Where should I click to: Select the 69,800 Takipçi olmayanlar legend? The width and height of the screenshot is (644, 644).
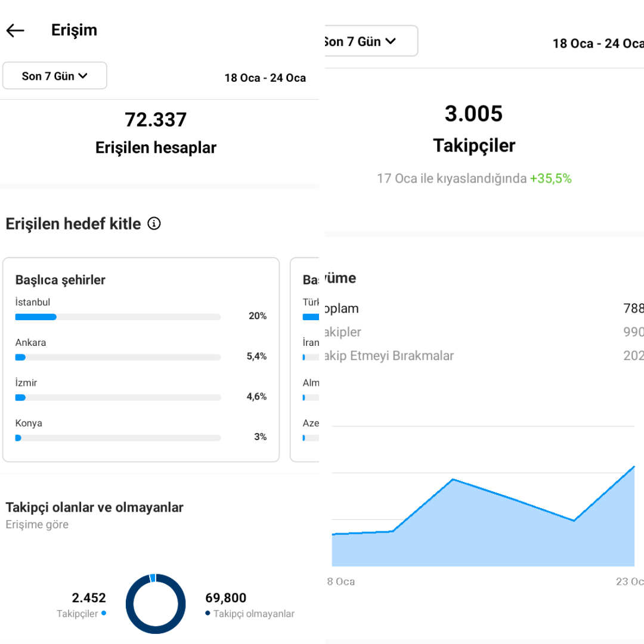(x=250, y=605)
